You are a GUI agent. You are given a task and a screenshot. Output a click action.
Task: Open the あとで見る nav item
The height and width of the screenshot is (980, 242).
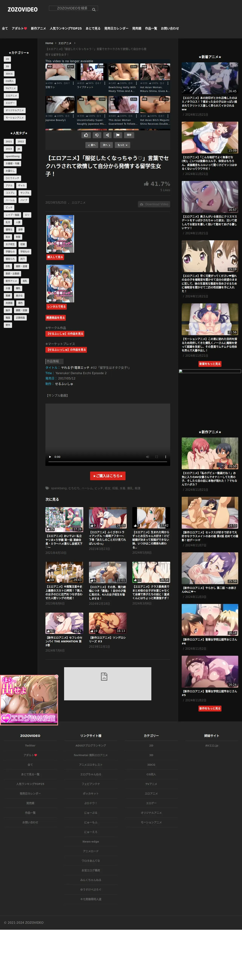tap(93, 29)
